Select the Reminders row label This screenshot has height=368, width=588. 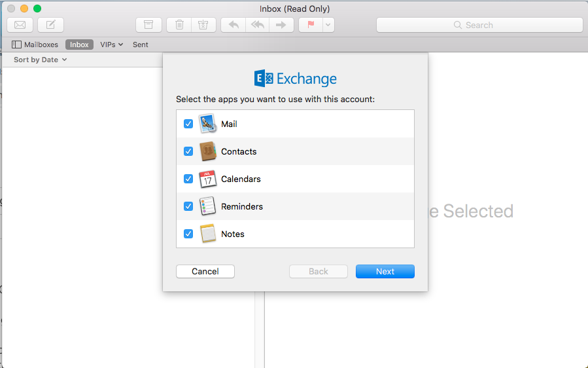242,206
